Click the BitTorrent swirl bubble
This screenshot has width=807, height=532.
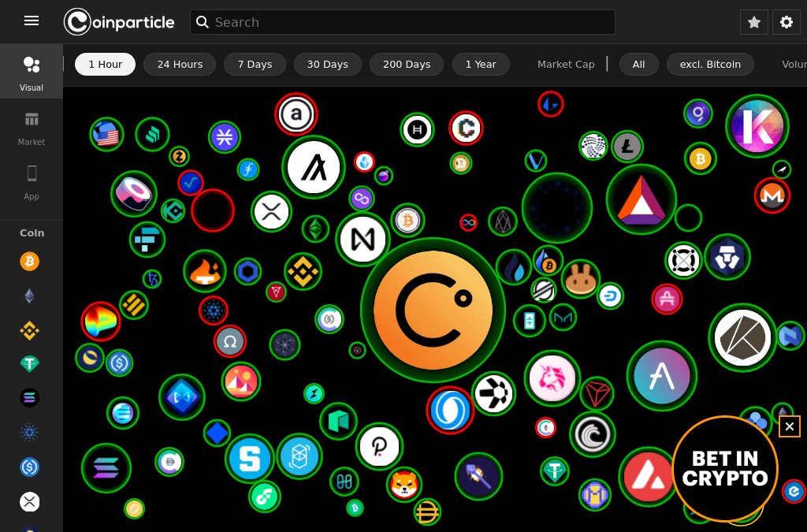tap(593, 434)
